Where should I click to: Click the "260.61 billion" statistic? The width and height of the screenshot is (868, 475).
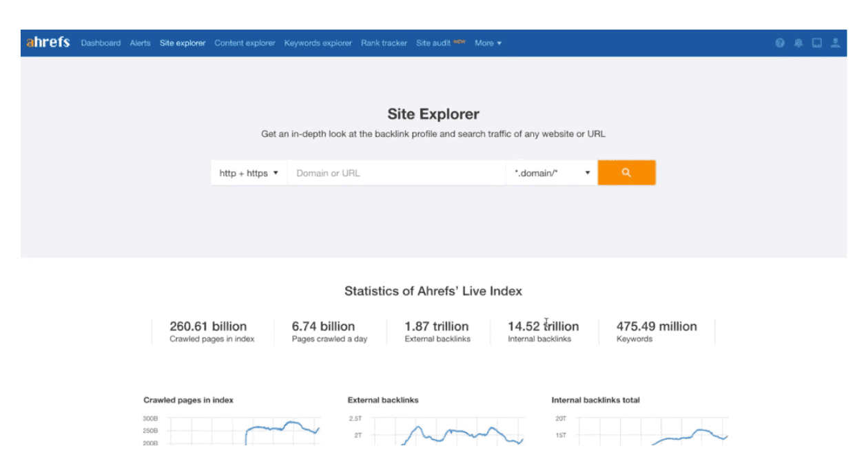point(208,326)
